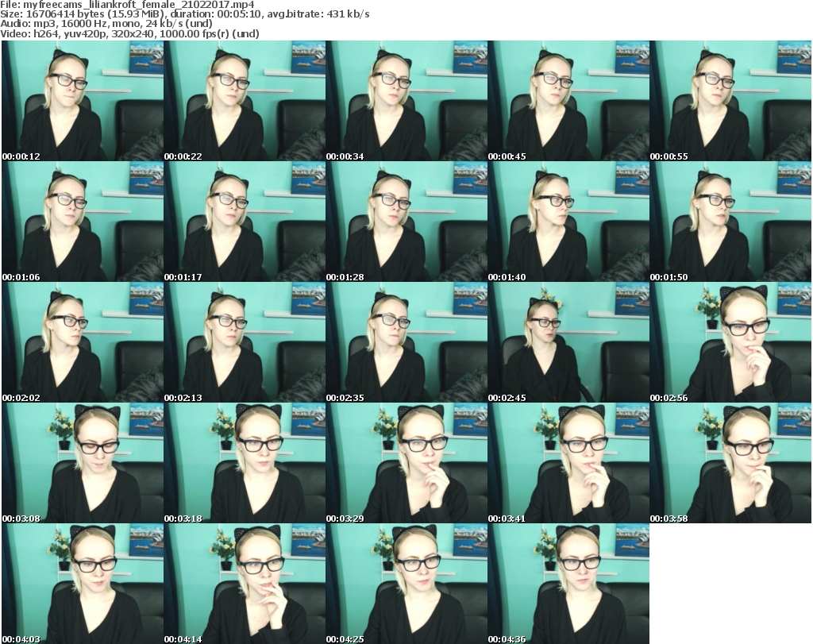Click the thumbnail stamped 00:01:17

tap(245, 222)
